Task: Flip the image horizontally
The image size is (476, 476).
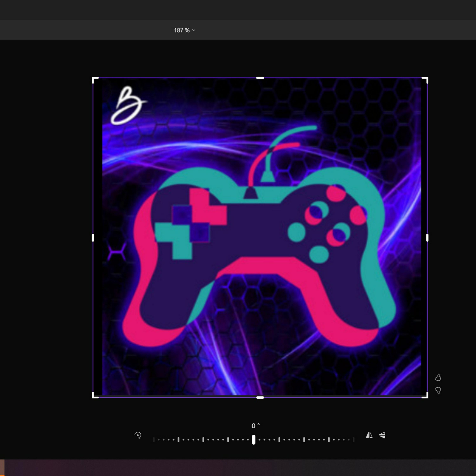Action: click(369, 435)
